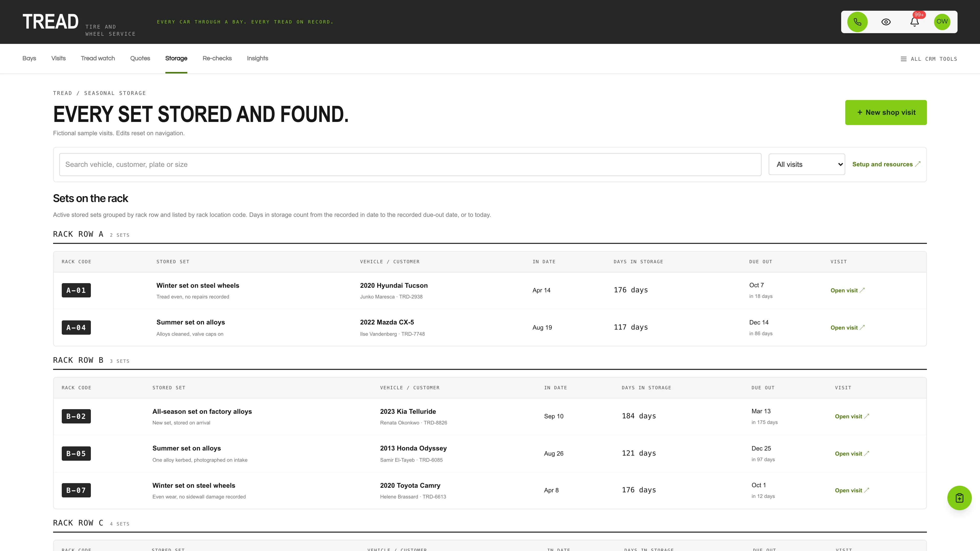Open visit for 2020 Toyota Camry
This screenshot has width=980, height=551.
click(x=852, y=490)
